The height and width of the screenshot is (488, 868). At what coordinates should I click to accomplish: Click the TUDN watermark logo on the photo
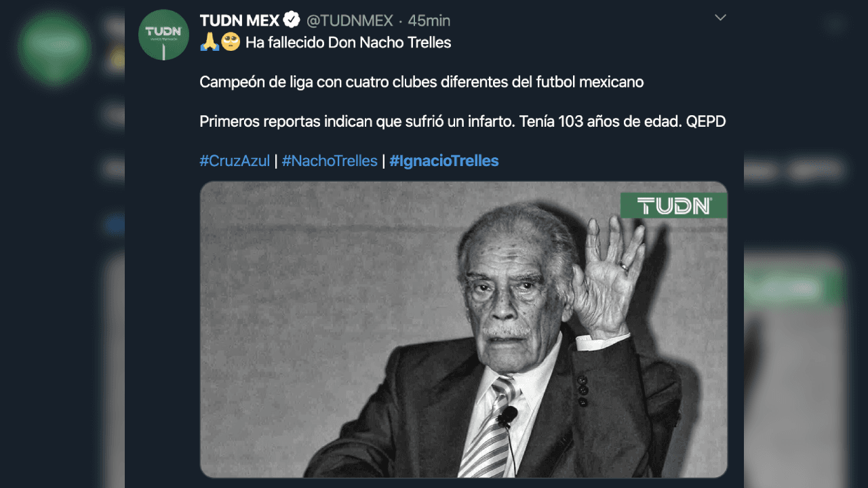tap(674, 205)
